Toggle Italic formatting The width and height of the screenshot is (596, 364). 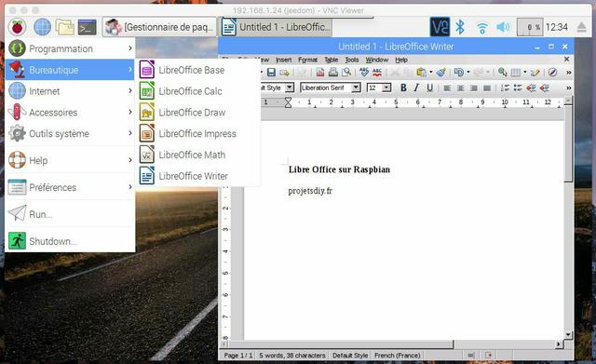click(416, 88)
